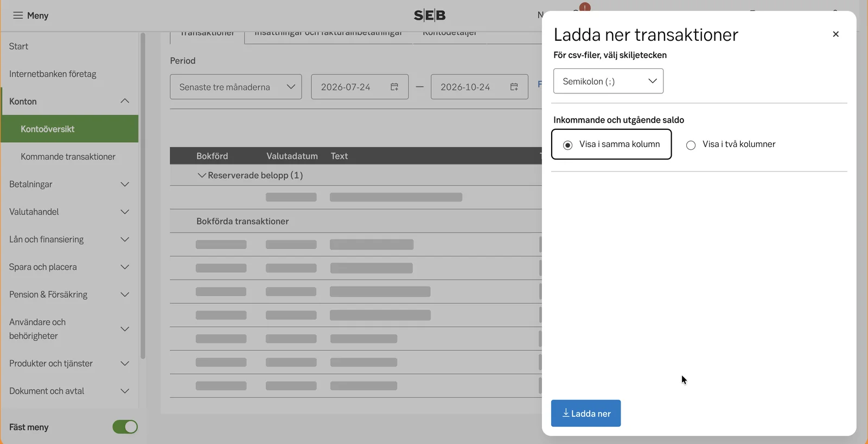
Task: Select Visa i två kolumner option
Action: pyautogui.click(x=731, y=144)
